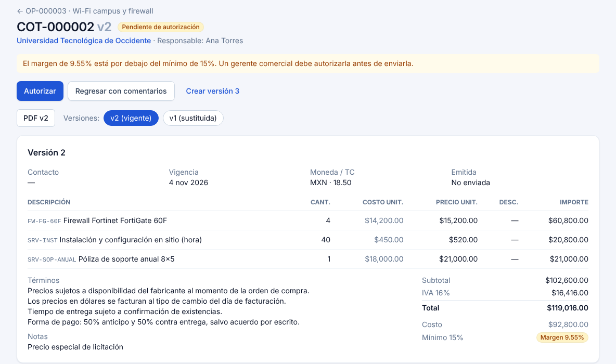
Task: Click unit price $520.00
Action: pos(463,240)
